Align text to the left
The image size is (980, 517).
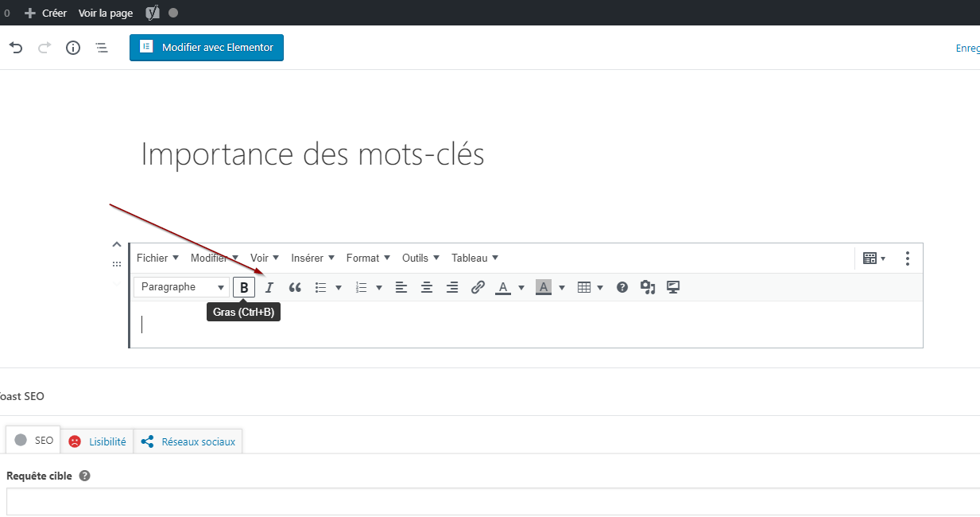click(401, 287)
